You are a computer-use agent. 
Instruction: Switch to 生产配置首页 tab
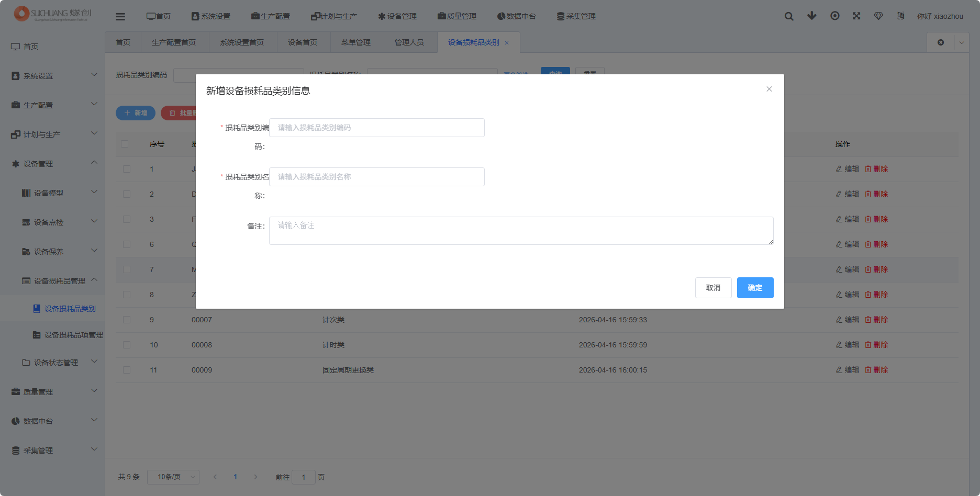(174, 42)
